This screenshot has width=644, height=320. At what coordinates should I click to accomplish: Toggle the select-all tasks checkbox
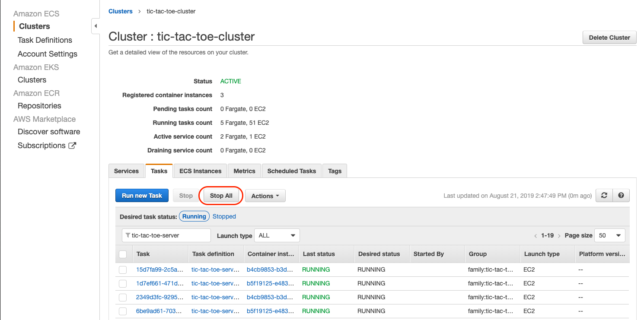click(123, 254)
